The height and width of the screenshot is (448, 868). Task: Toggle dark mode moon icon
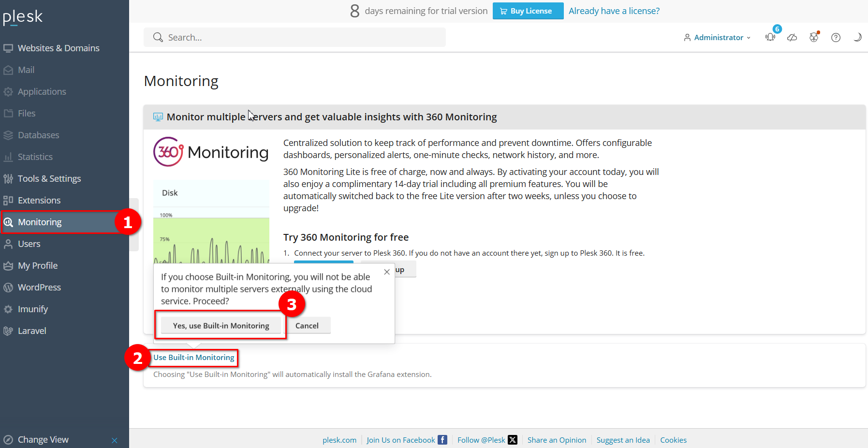(857, 37)
